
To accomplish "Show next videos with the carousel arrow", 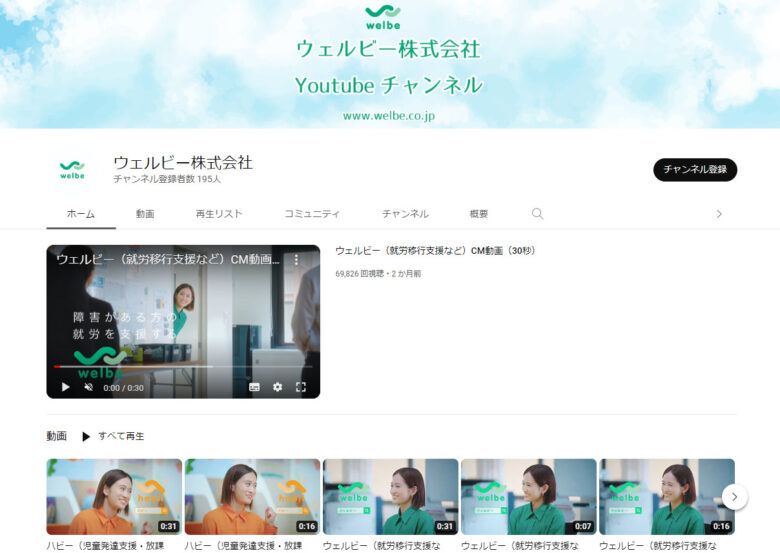I will click(x=734, y=496).
